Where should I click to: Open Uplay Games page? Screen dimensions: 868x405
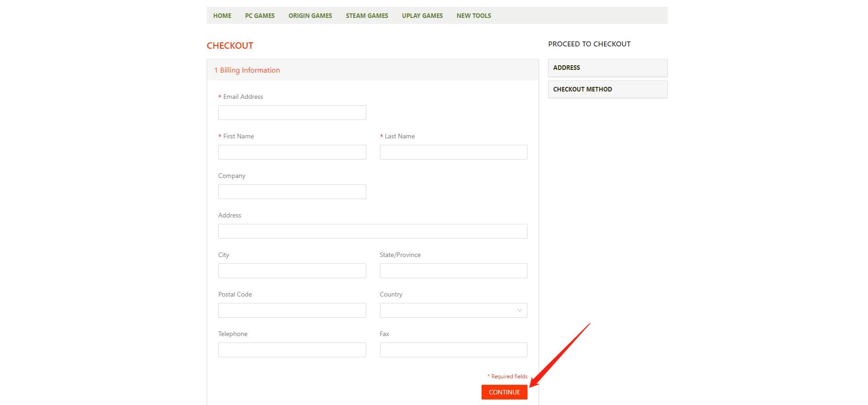tap(422, 16)
